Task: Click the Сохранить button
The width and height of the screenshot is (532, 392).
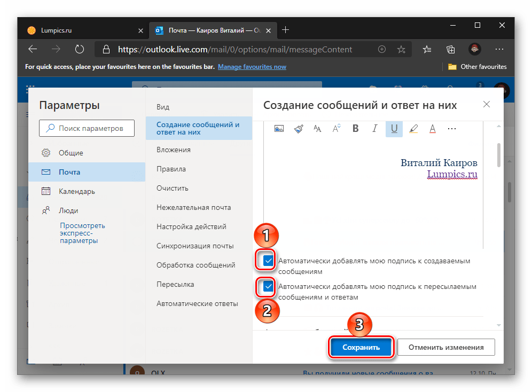Action: coord(361,347)
